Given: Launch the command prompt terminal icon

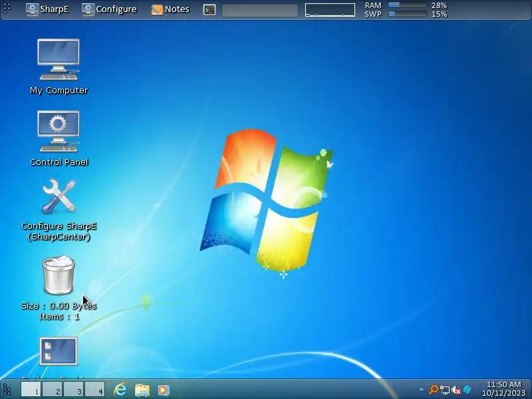Looking at the screenshot, I should [209, 10].
